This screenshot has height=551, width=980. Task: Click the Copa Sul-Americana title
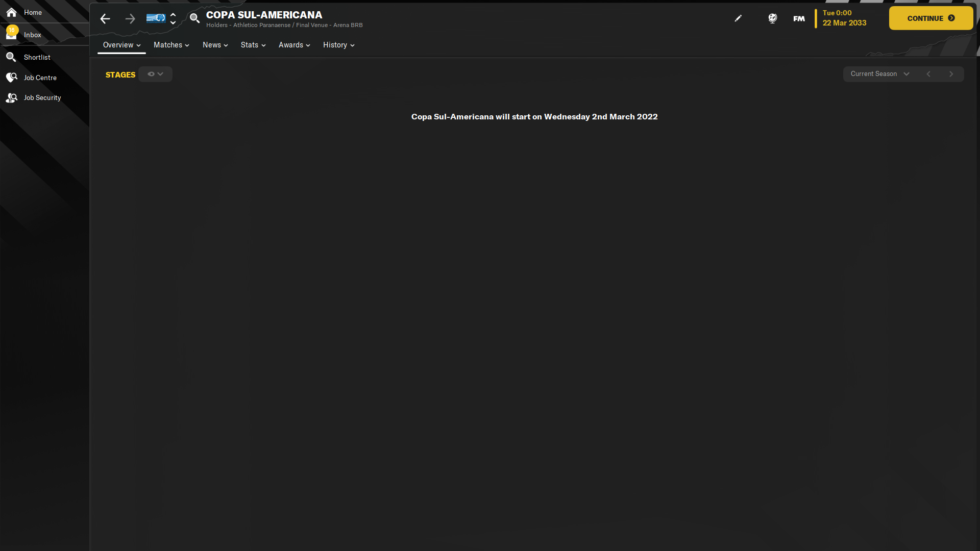(264, 15)
